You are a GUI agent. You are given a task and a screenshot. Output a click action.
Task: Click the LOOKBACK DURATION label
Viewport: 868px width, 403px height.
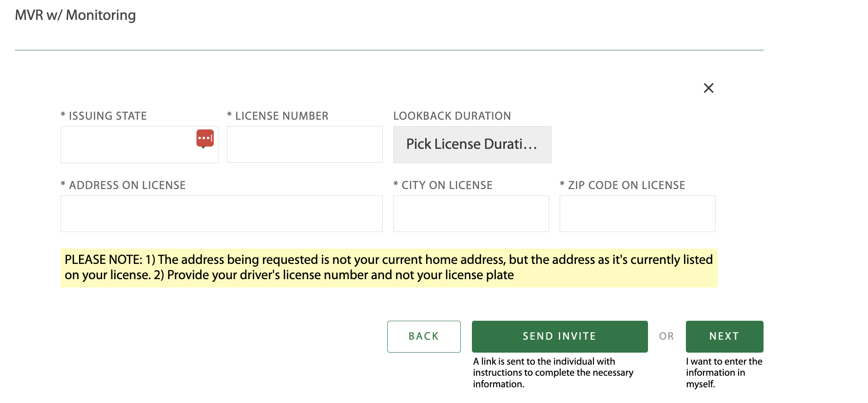[x=452, y=116]
